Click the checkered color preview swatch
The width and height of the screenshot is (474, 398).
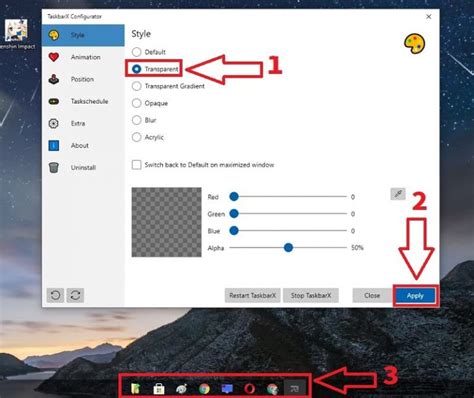coord(166,222)
